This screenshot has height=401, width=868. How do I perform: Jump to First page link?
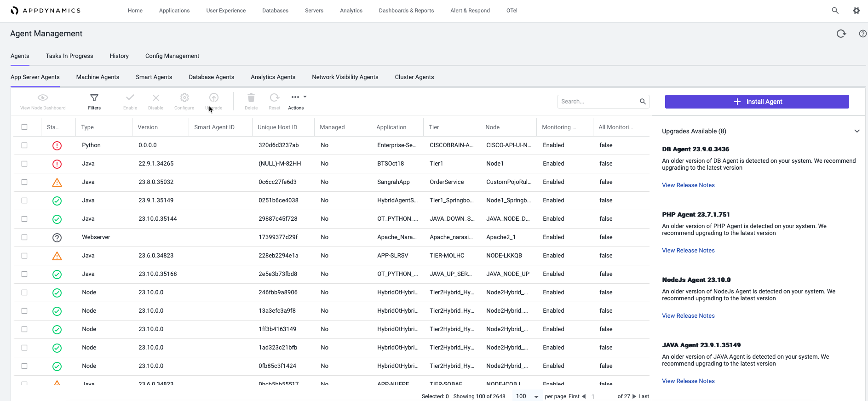[x=574, y=396]
